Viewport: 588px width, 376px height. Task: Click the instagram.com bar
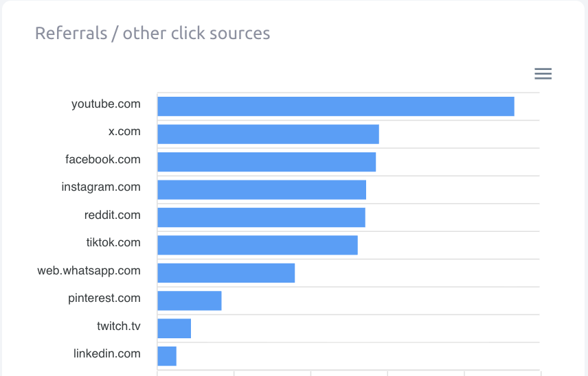262,190
